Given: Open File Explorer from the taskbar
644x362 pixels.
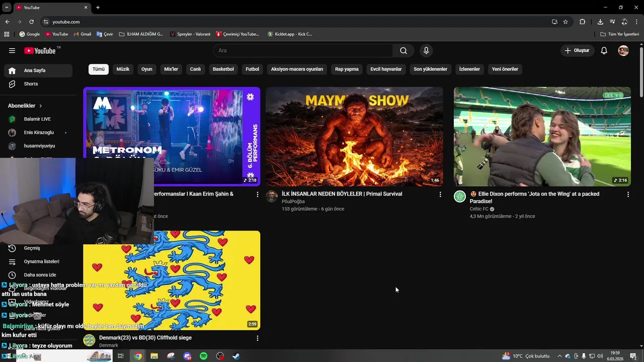Looking at the screenshot, I should point(154,356).
